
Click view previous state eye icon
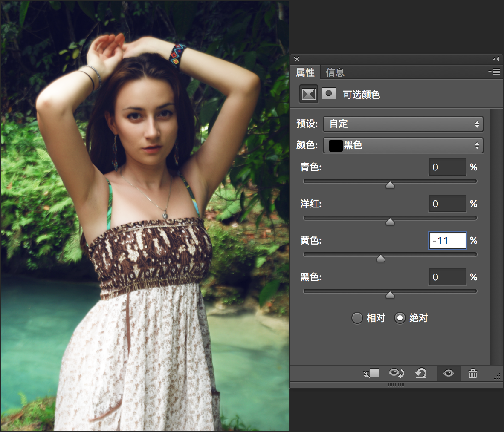click(x=396, y=373)
